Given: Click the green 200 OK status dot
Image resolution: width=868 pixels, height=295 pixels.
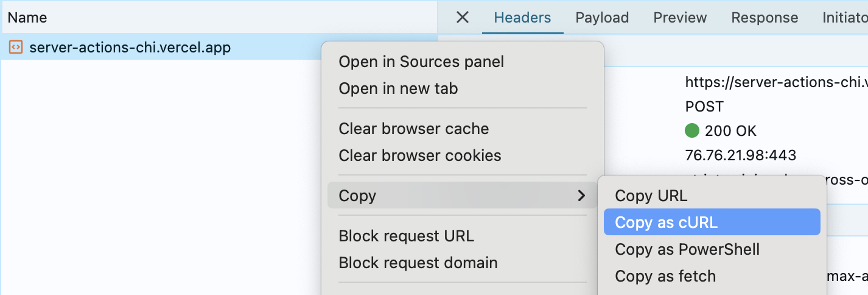Looking at the screenshot, I should [x=692, y=130].
